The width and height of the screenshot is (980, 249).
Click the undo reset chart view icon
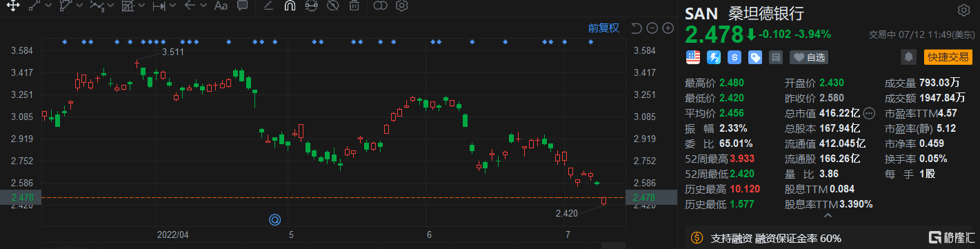point(637,28)
